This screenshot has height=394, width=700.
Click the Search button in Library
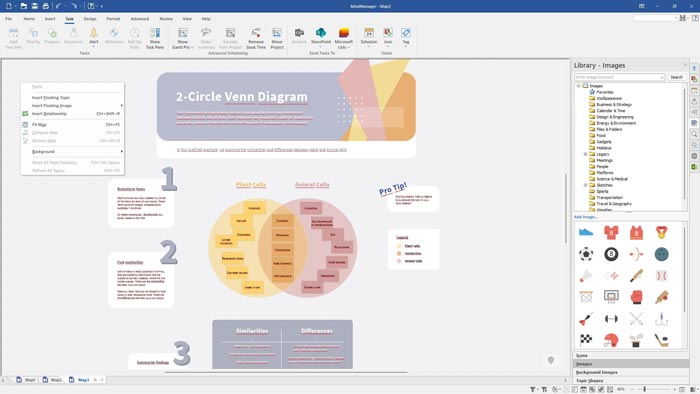[676, 77]
